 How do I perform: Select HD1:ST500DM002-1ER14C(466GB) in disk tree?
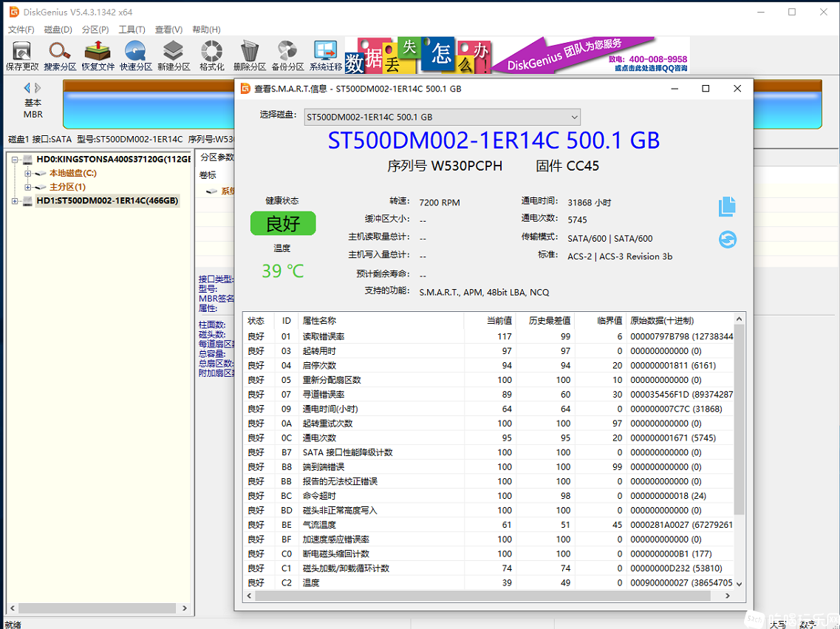(x=107, y=201)
